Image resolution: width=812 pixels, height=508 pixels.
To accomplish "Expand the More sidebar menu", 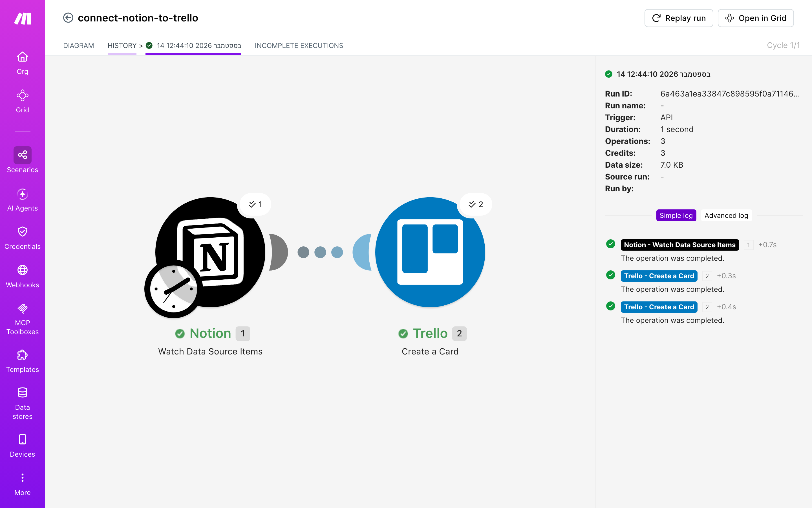I will pos(23,484).
